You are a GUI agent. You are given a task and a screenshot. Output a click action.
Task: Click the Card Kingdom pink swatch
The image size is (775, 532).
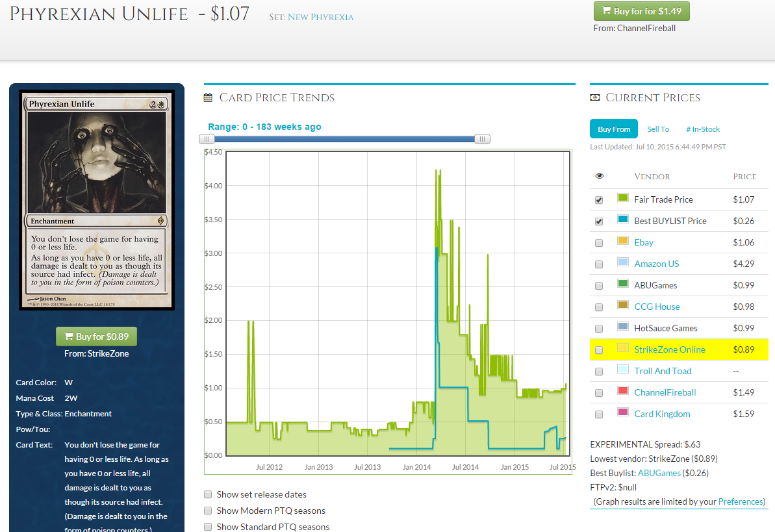coord(623,412)
